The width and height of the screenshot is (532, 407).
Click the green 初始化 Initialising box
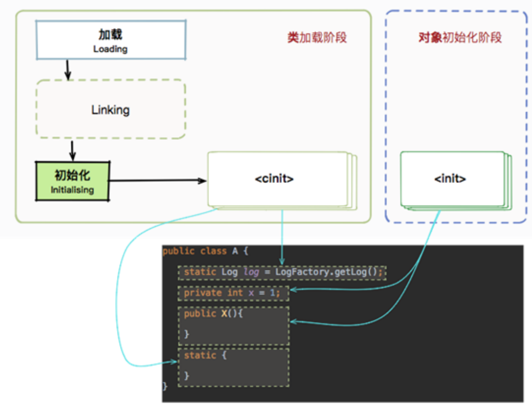click(x=73, y=181)
